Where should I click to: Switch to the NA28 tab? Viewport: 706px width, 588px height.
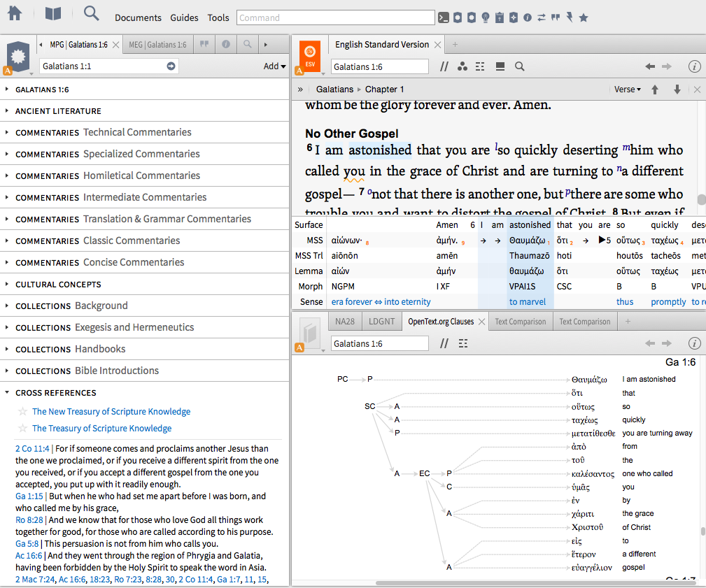coord(344,321)
